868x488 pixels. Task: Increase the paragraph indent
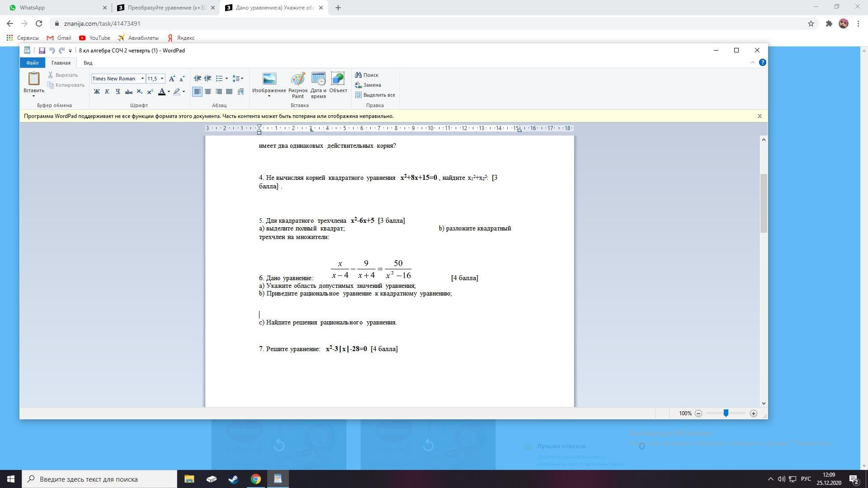coord(208,79)
